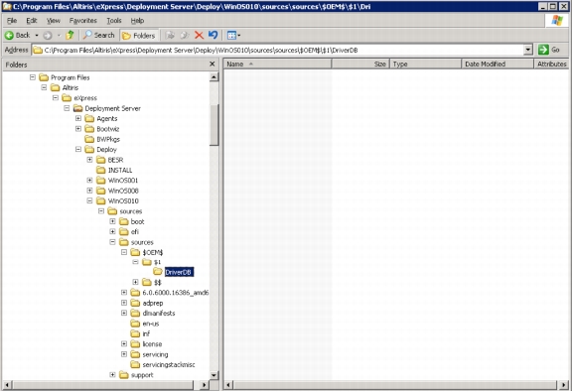This screenshot has width=574, height=392.
Task: Open the File menu
Action: coord(12,21)
